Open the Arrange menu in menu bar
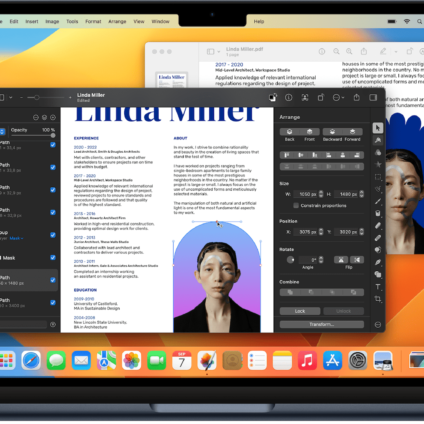The width and height of the screenshot is (424, 424). coord(117,21)
